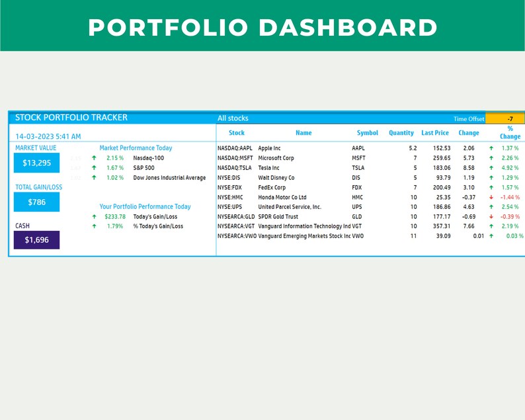Select the MARKET VALUE label
The height and width of the screenshot is (420, 525).
36,147
